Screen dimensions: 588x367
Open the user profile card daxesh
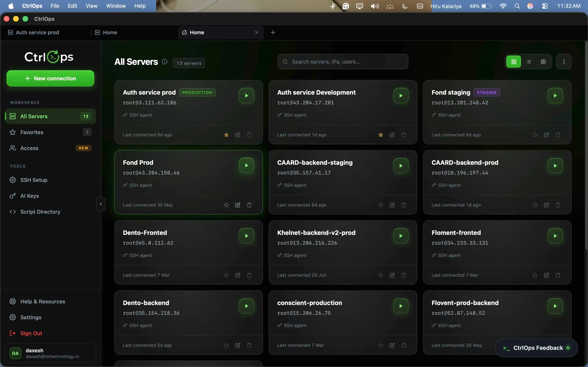pos(50,353)
